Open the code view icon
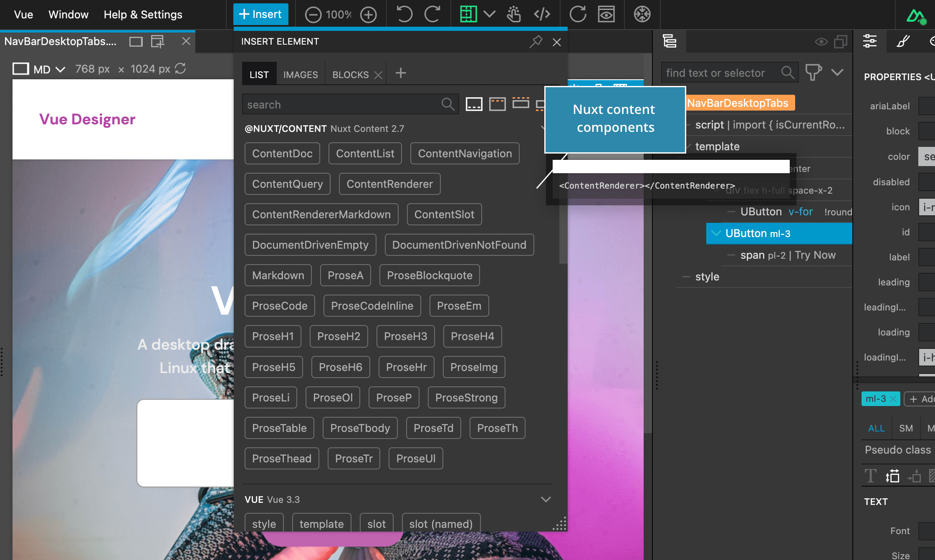Screen dimensions: 935x560 click(542, 15)
